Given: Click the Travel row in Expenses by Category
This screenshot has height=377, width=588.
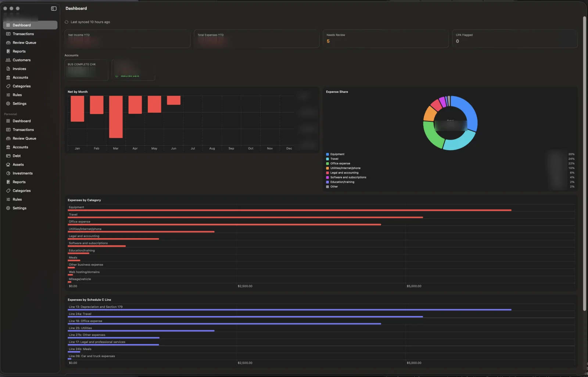Looking at the screenshot, I should pos(321,216).
